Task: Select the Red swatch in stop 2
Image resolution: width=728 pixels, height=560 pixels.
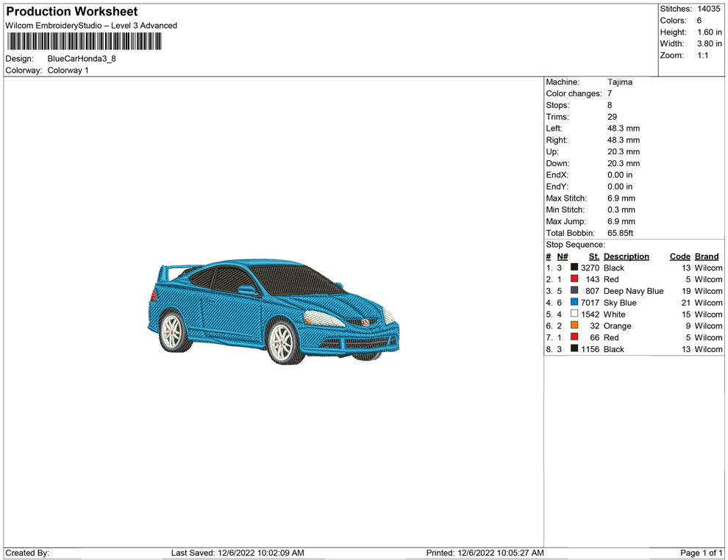Action: 574,280
